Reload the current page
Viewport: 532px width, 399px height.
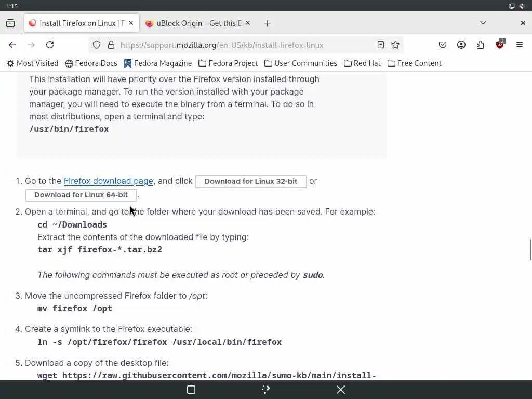click(50, 45)
